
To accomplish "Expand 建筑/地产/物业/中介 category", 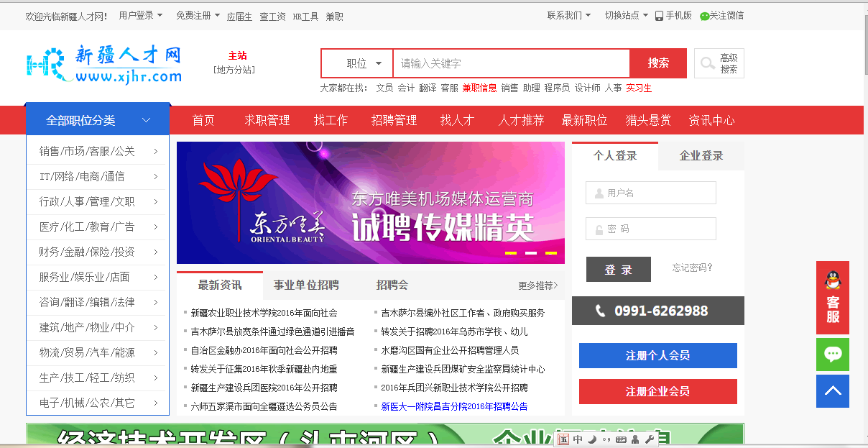I will coord(98,327).
